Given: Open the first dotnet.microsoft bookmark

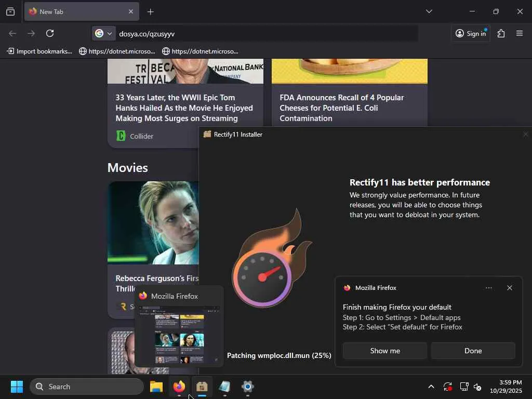Looking at the screenshot, I should click(117, 51).
